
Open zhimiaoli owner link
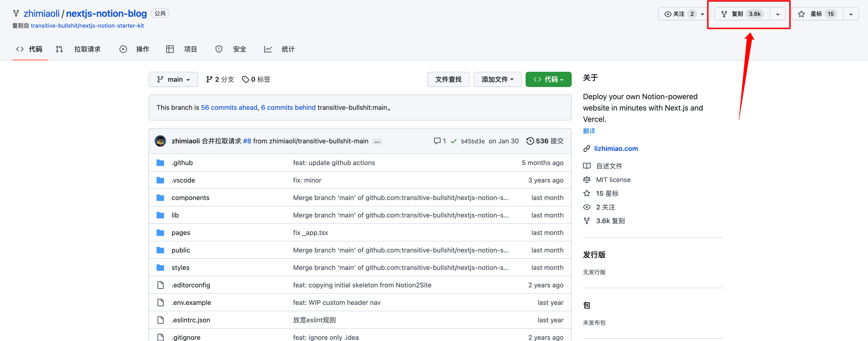(42, 13)
